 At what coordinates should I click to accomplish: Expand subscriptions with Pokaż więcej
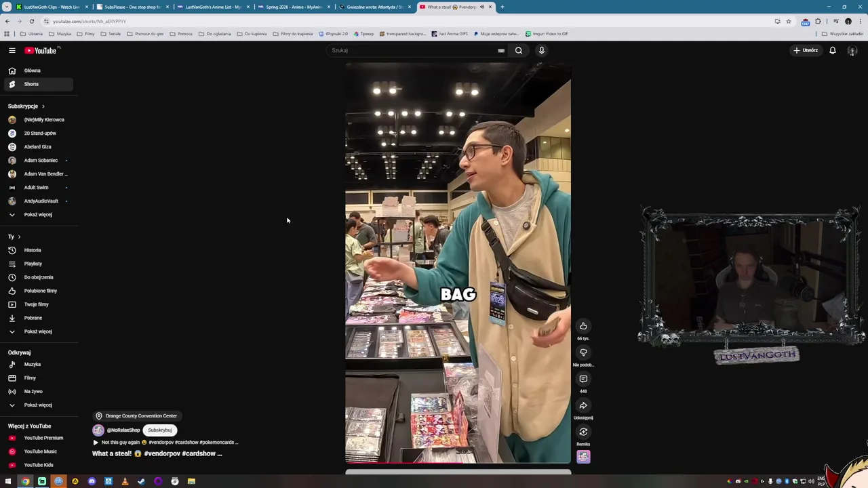click(37, 214)
